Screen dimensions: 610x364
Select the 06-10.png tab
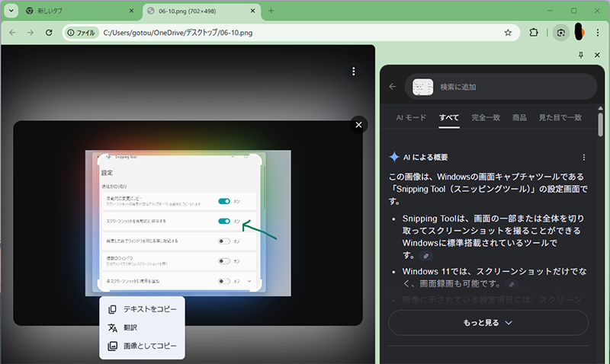pos(201,11)
